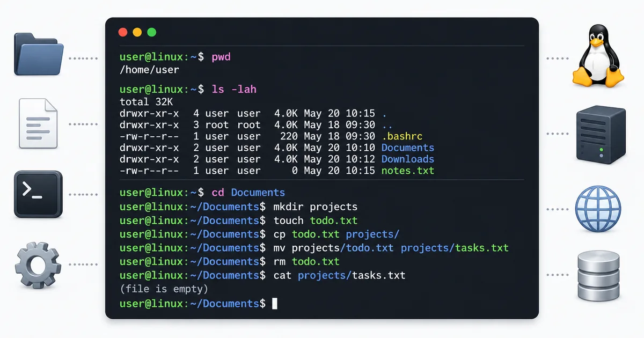This screenshot has width=644, height=338.
Task: Click the blinking cursor at last prompt
Action: point(275,304)
